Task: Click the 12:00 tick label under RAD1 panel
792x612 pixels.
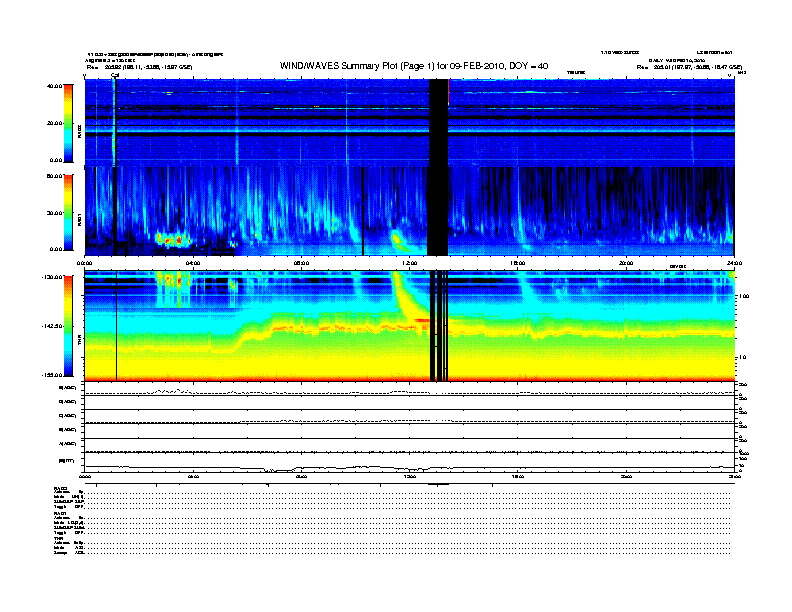Action: click(410, 263)
